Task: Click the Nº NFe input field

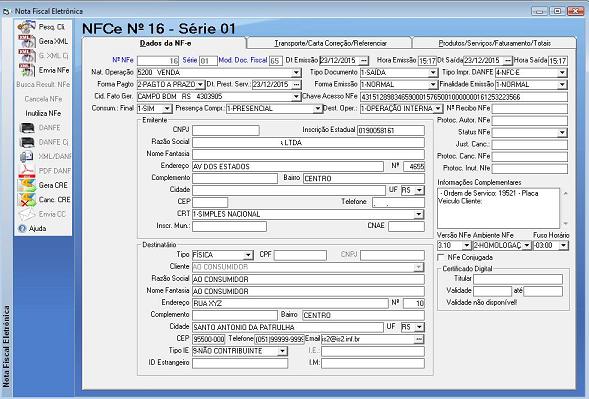Action: (x=158, y=60)
